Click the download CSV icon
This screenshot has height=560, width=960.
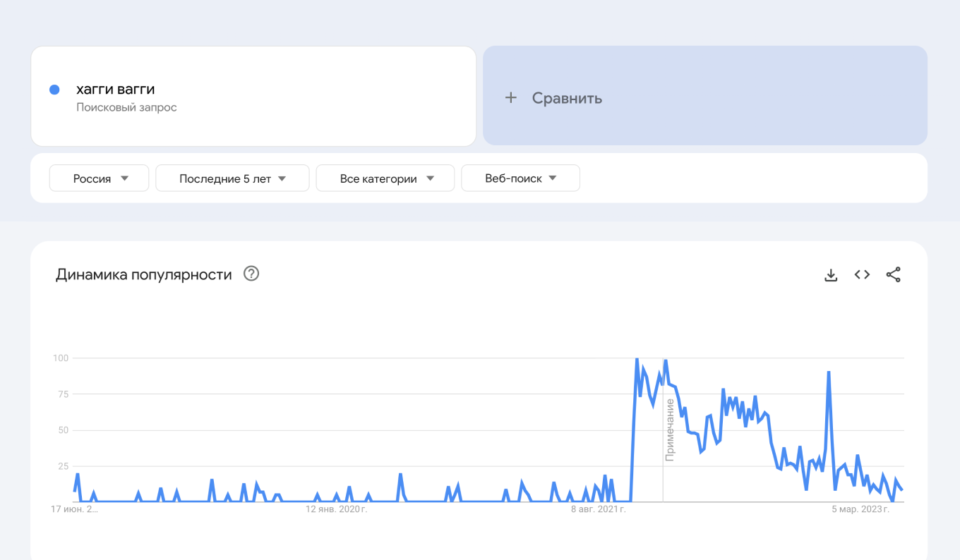[x=831, y=275]
